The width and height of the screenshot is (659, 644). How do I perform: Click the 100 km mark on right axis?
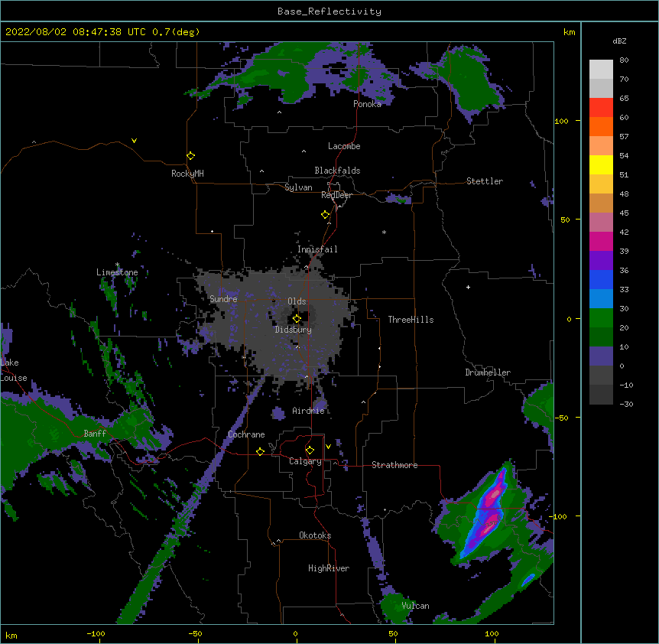point(561,121)
